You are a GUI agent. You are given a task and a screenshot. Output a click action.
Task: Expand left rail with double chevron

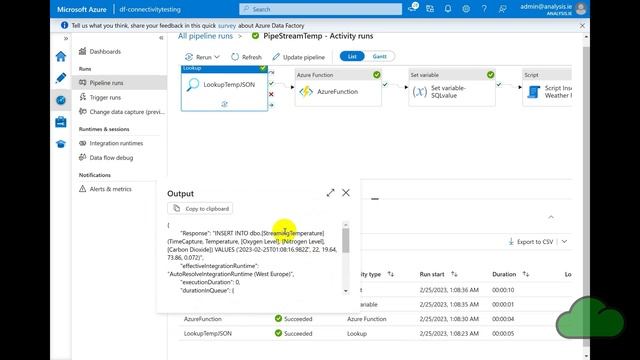66,38
